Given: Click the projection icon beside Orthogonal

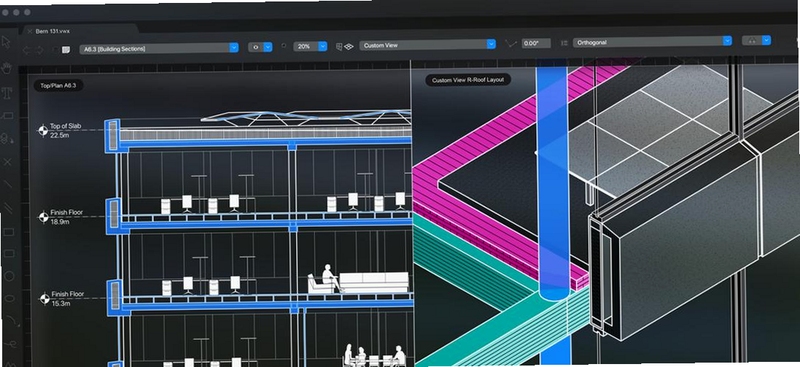Looking at the screenshot, I should pyautogui.click(x=564, y=43).
